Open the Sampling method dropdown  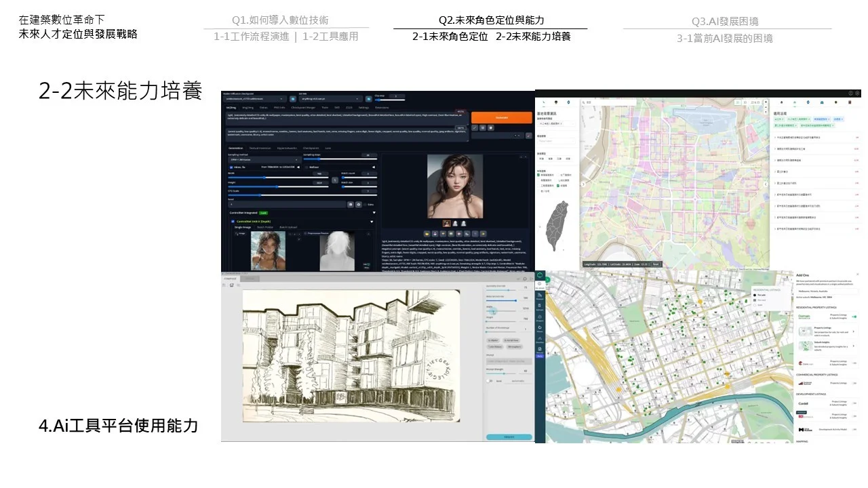262,159
